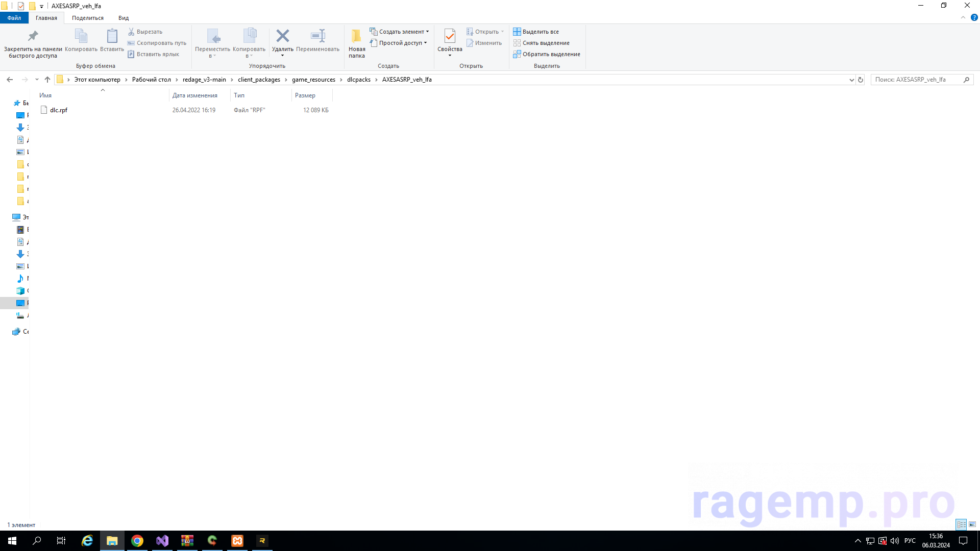
Task: Open recent locations dropdown arrow
Action: [37, 80]
